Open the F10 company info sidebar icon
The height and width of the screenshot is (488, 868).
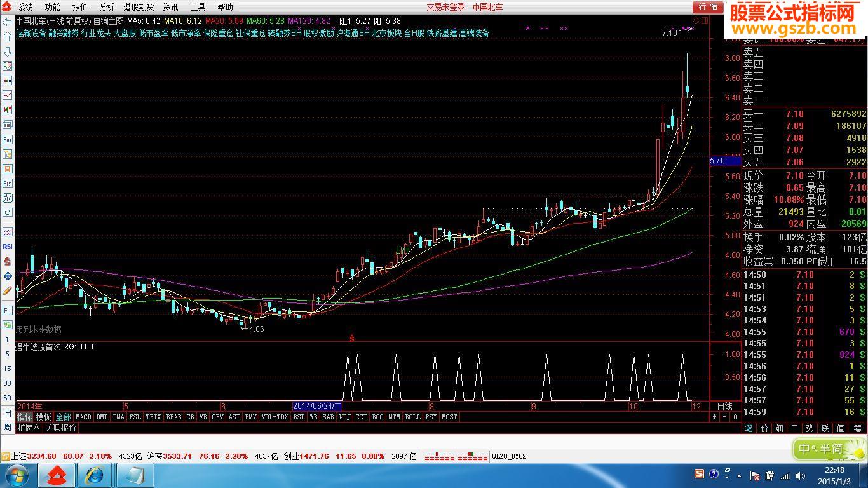[8, 139]
